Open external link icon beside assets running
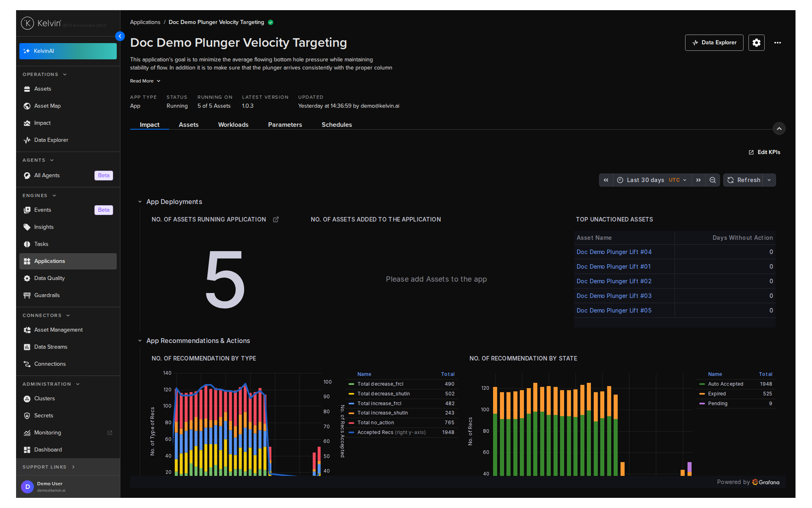This screenshot has width=812, height=508. (276, 219)
